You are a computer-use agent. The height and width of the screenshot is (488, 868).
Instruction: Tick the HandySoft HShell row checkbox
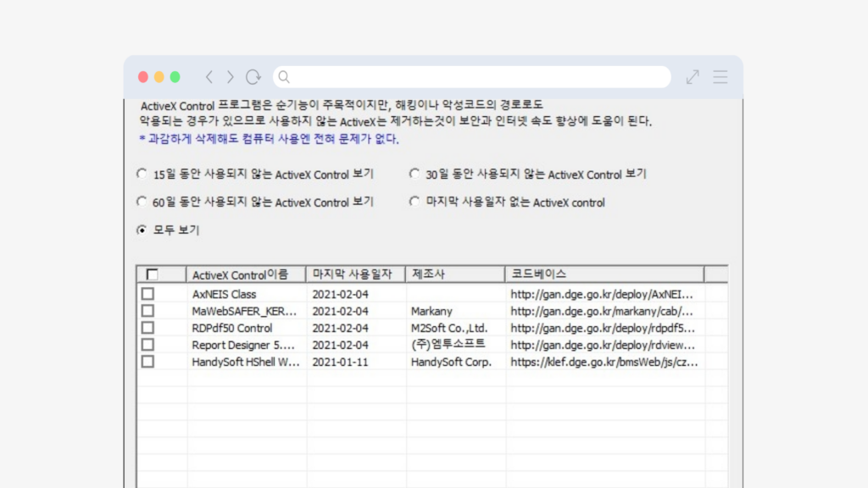click(147, 362)
